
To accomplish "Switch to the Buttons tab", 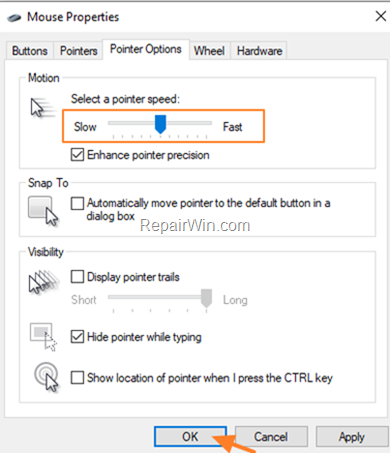I will pyautogui.click(x=30, y=51).
